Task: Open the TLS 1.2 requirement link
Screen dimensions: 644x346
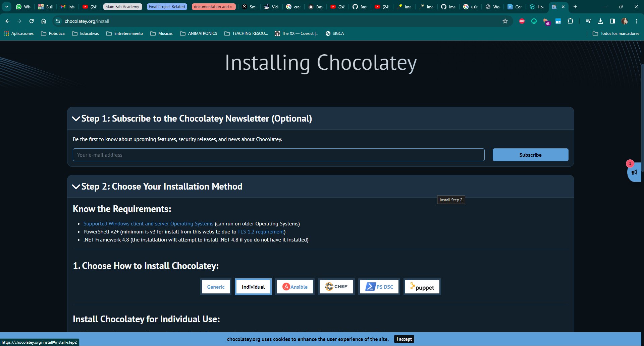Action: coord(261,232)
